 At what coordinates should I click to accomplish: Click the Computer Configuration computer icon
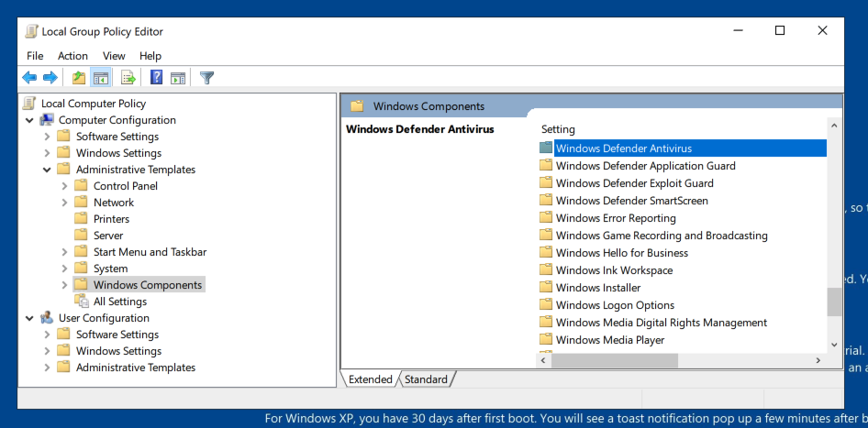[x=47, y=120]
